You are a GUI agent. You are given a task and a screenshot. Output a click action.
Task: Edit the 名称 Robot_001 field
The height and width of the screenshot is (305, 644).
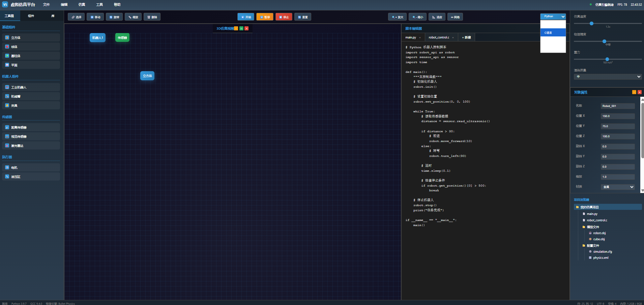pyautogui.click(x=618, y=106)
